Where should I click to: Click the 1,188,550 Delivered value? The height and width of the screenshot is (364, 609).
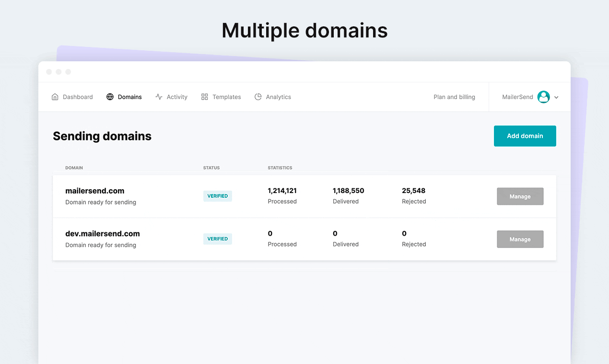pos(349,191)
